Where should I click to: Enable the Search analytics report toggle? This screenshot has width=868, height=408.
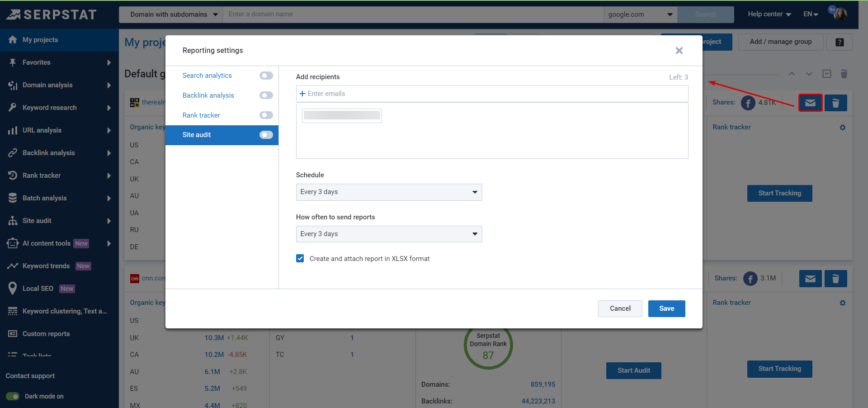click(x=266, y=76)
